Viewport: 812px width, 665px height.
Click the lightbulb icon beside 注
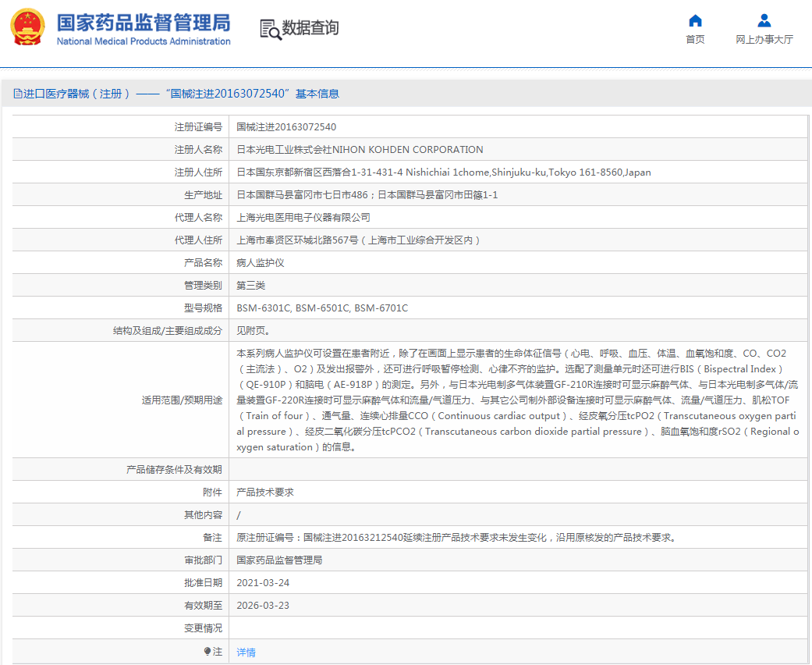(207, 651)
